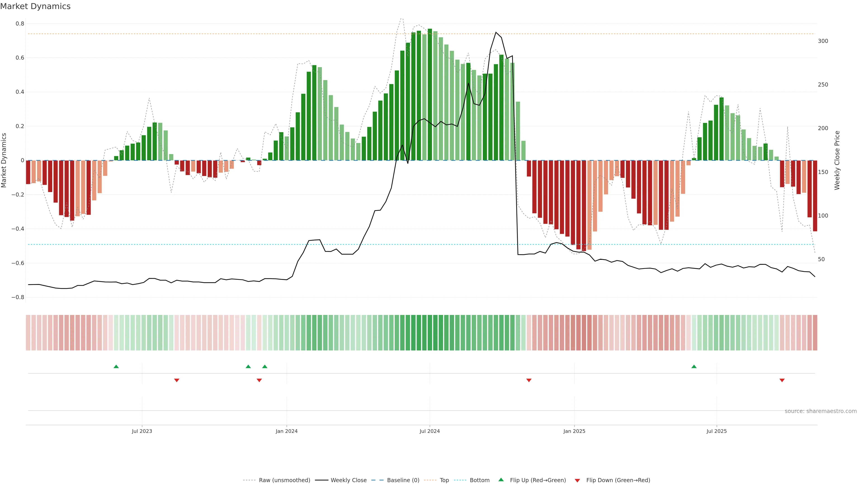
Task: Click the darkest green heatmap cell near Jul 2024
Action: click(x=430, y=333)
